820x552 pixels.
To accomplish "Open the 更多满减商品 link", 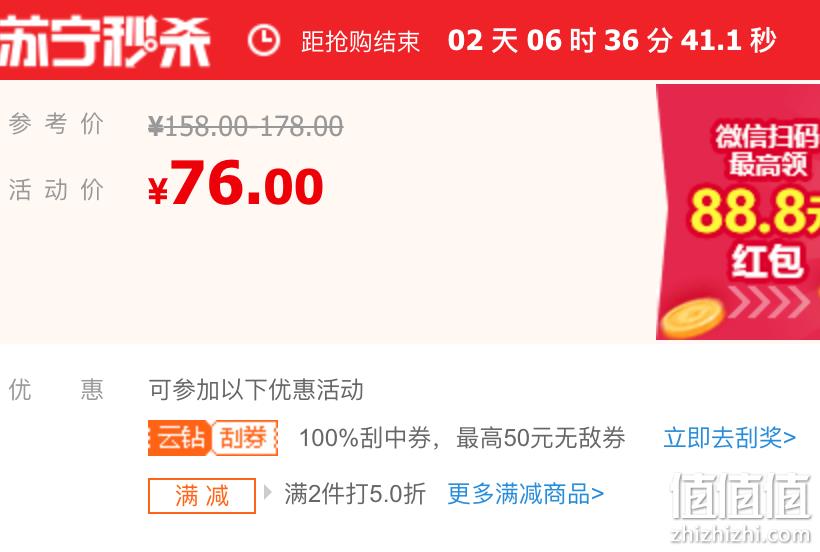I will (x=526, y=493).
